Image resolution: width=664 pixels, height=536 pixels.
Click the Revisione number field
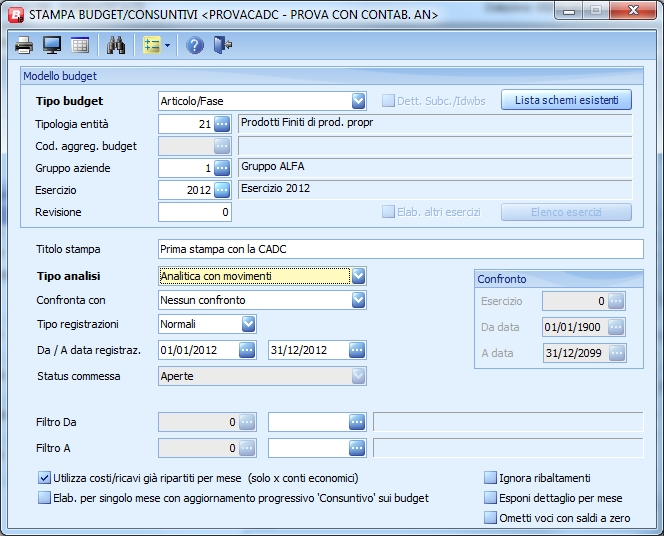195,212
